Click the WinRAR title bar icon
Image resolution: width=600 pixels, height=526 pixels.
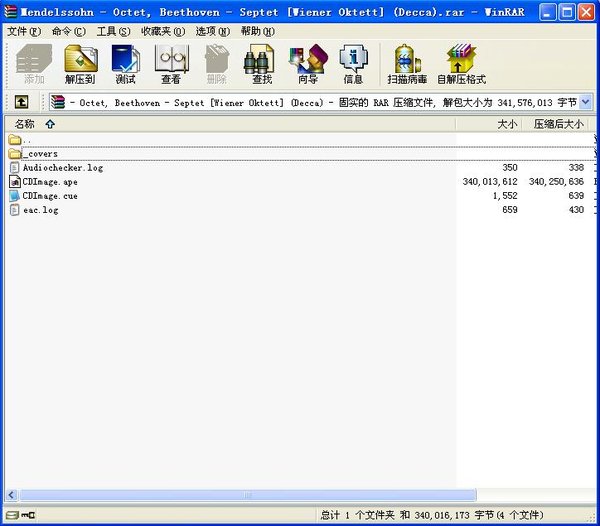(x=11, y=12)
